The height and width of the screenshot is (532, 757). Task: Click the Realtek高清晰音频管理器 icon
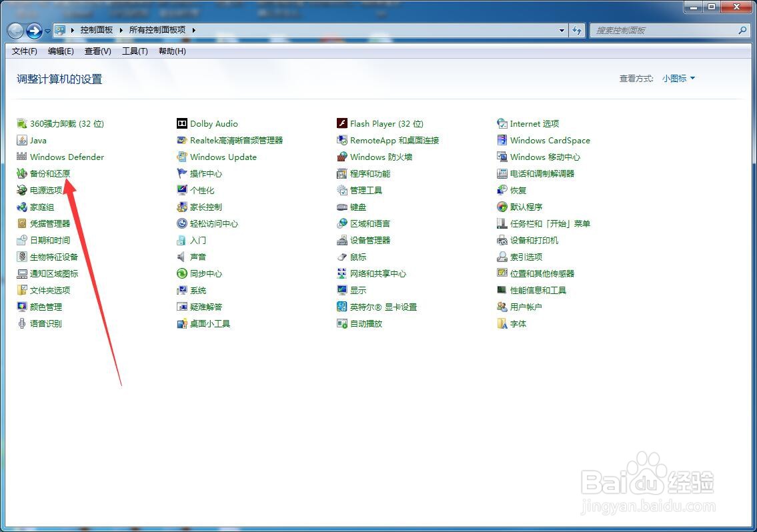point(182,141)
